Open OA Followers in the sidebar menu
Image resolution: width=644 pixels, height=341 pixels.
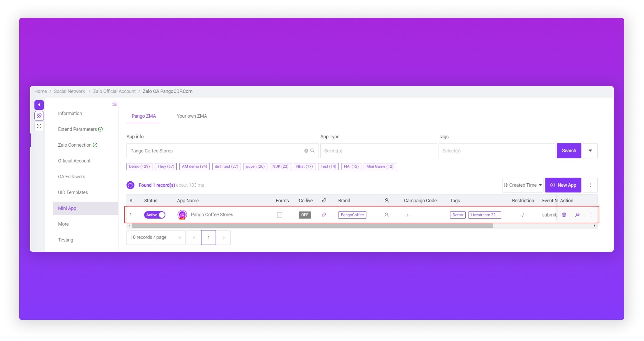(x=72, y=177)
